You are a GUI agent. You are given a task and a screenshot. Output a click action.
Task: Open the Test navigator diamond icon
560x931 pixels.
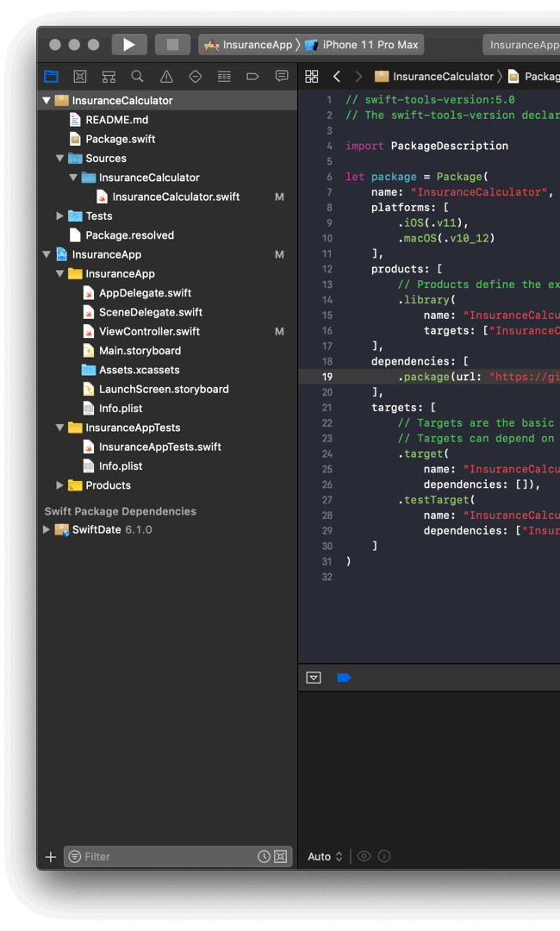point(196,76)
